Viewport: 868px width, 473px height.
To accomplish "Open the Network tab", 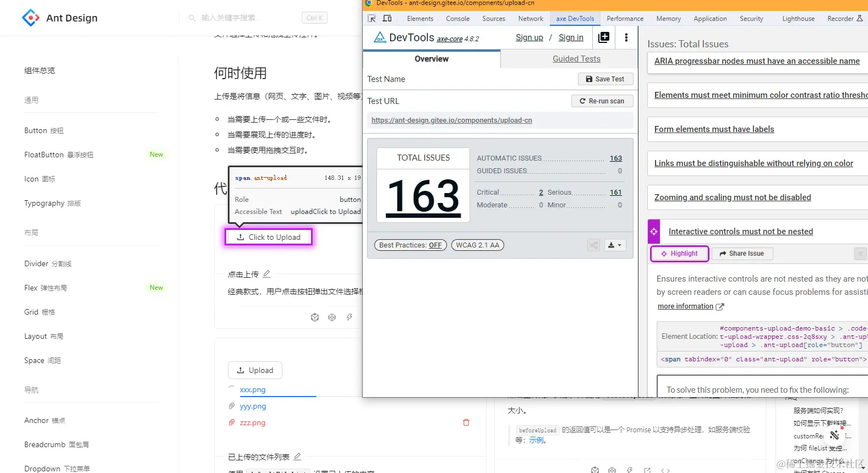I will pyautogui.click(x=531, y=19).
